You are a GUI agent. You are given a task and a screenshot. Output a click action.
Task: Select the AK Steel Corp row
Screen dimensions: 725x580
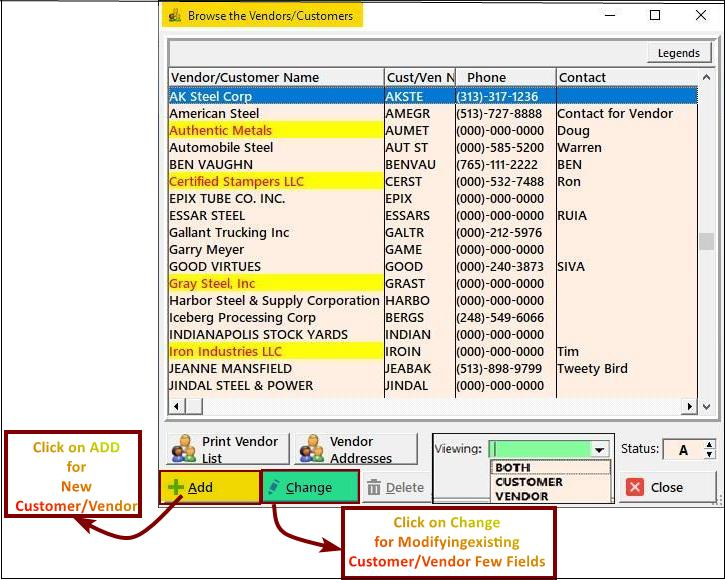tap(433, 96)
